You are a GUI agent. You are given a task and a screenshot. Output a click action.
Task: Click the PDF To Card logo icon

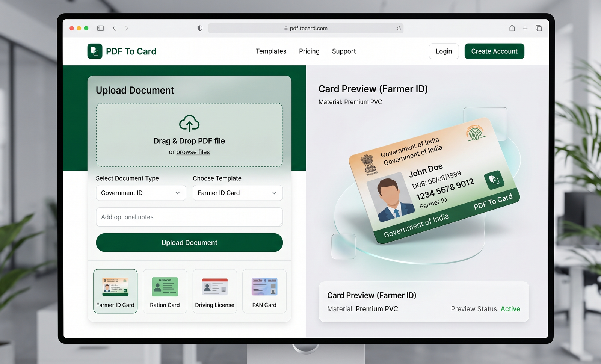[x=95, y=51]
